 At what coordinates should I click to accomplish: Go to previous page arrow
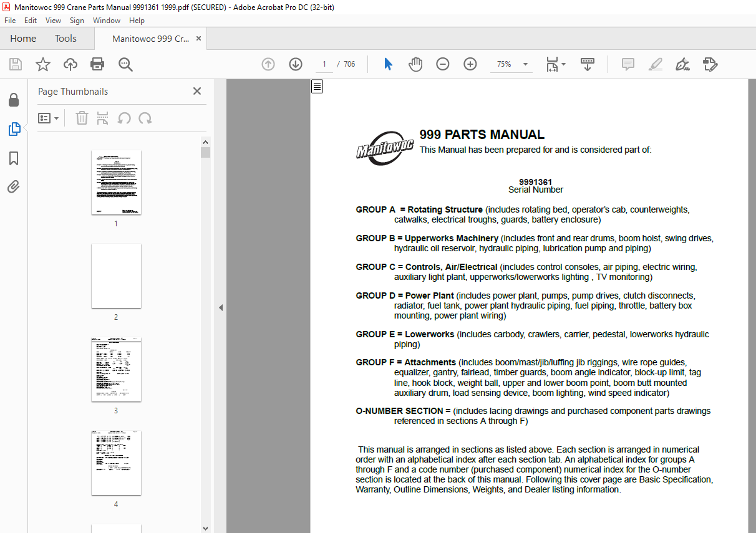(x=268, y=64)
